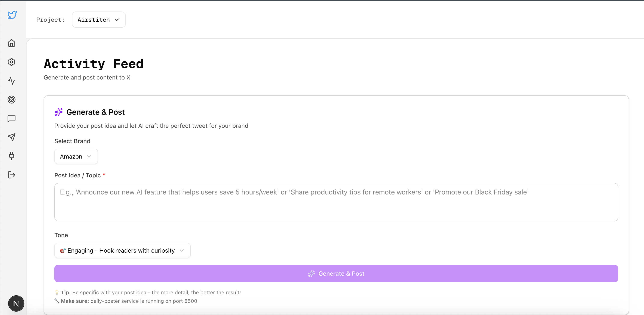644x315 pixels.
Task: Open the Amazon brand selector
Action: coord(76,157)
